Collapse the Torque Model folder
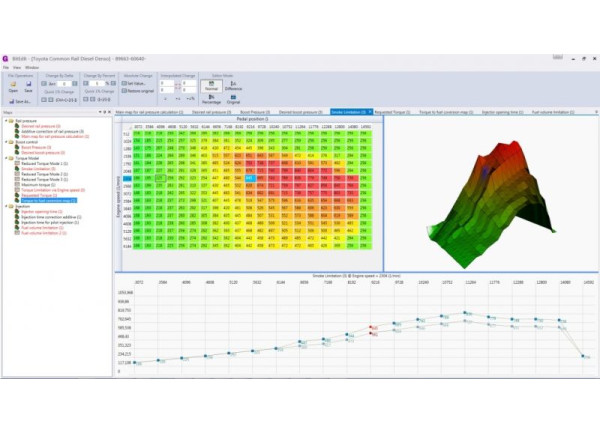This screenshot has height=434, width=600. coord(5,156)
